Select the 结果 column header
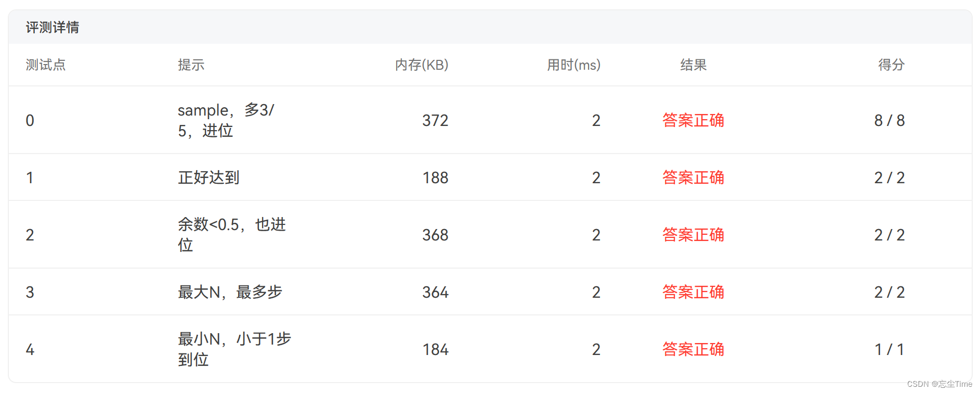This screenshot has height=393, width=980. [x=694, y=65]
